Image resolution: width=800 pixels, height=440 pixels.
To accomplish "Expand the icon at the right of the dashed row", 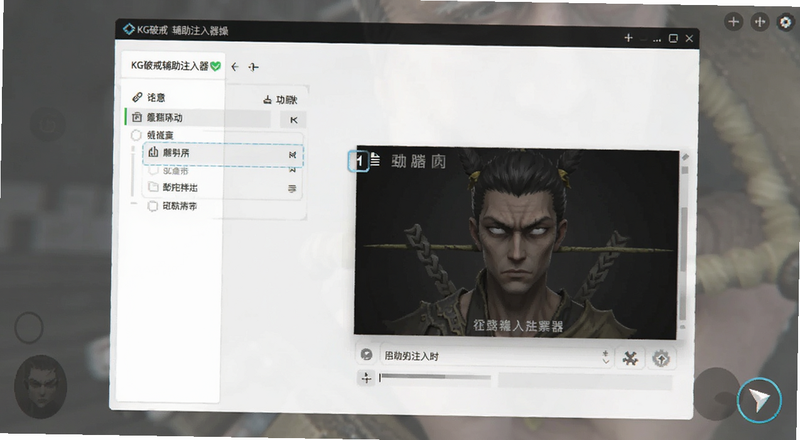I will pyautogui.click(x=292, y=154).
